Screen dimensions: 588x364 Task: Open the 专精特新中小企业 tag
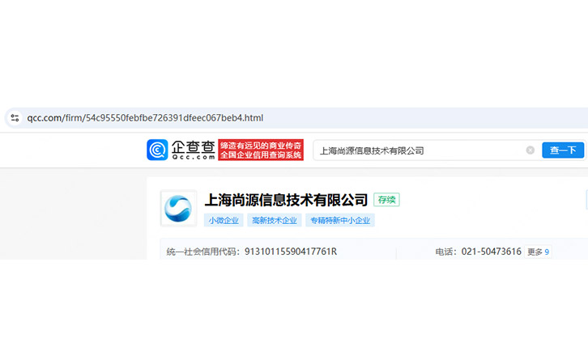(x=340, y=220)
